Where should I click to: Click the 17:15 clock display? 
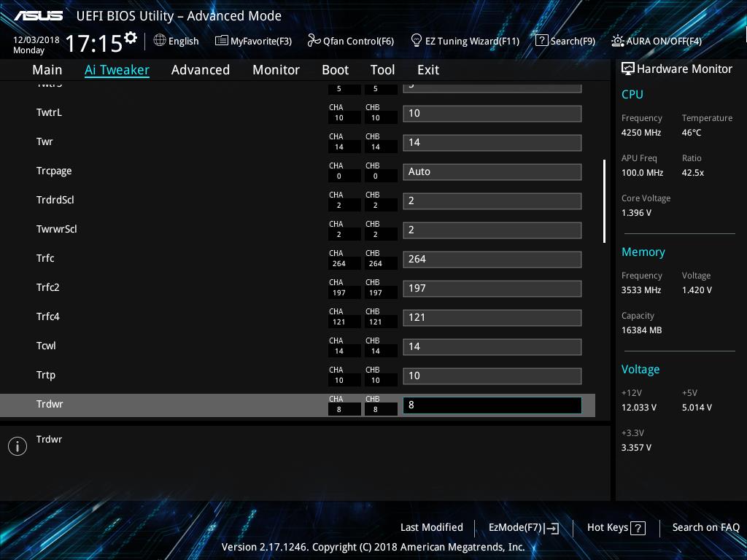[x=94, y=43]
